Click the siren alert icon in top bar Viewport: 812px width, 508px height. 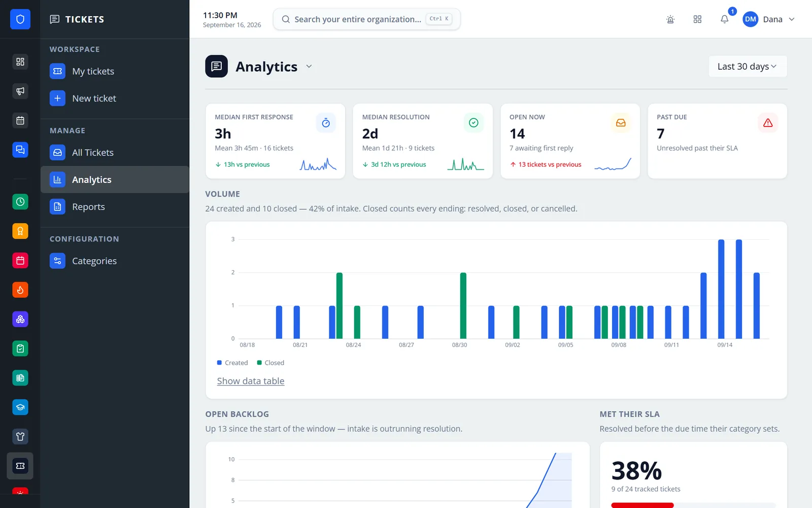tap(670, 19)
